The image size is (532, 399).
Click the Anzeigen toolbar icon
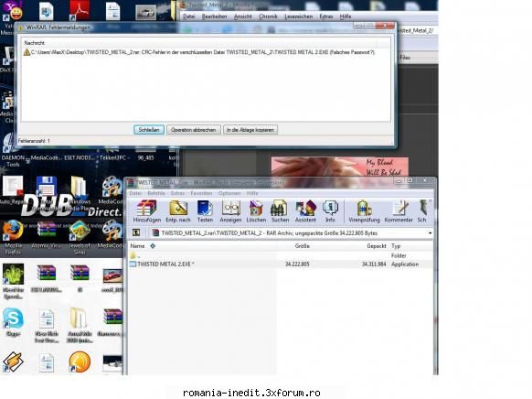click(230, 211)
